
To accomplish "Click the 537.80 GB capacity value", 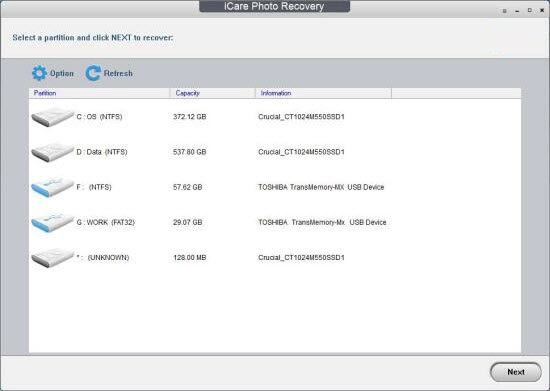I will pos(189,152).
